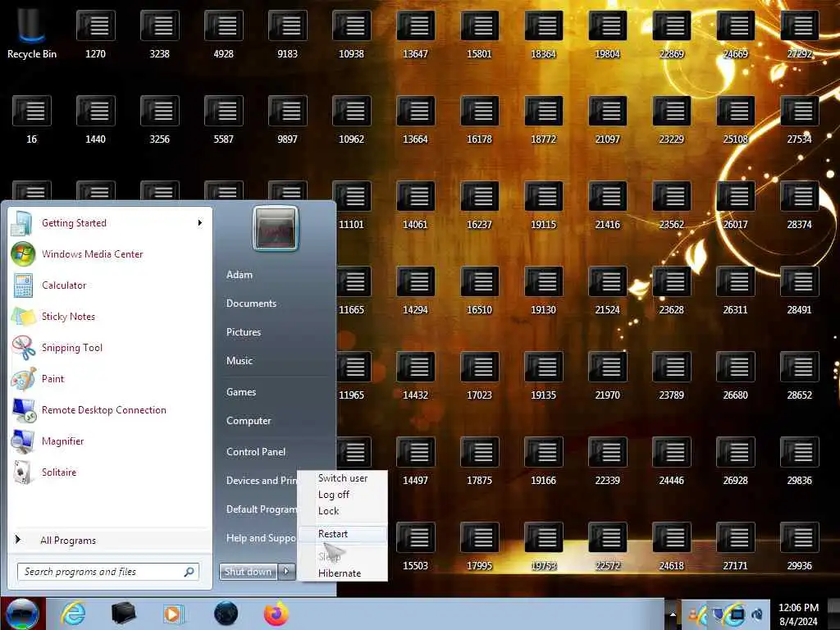Select the desktop file named 26017

[736, 205]
